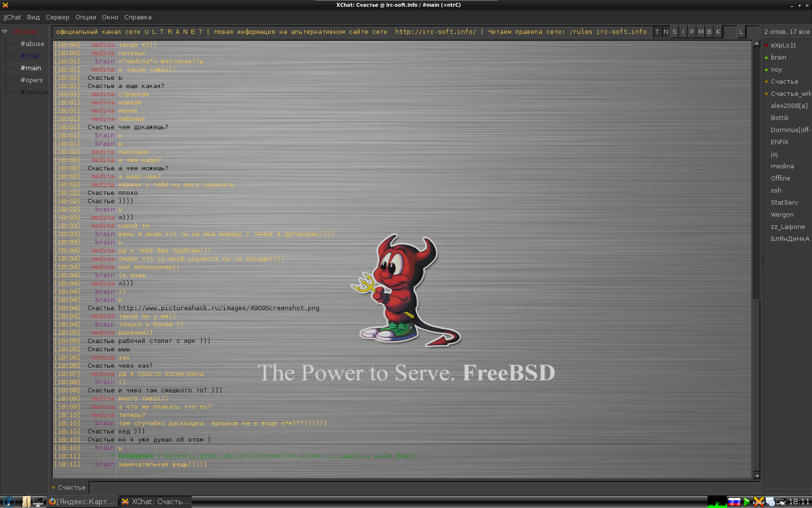Click the user count label '2 опов, 17 все'

787,32
